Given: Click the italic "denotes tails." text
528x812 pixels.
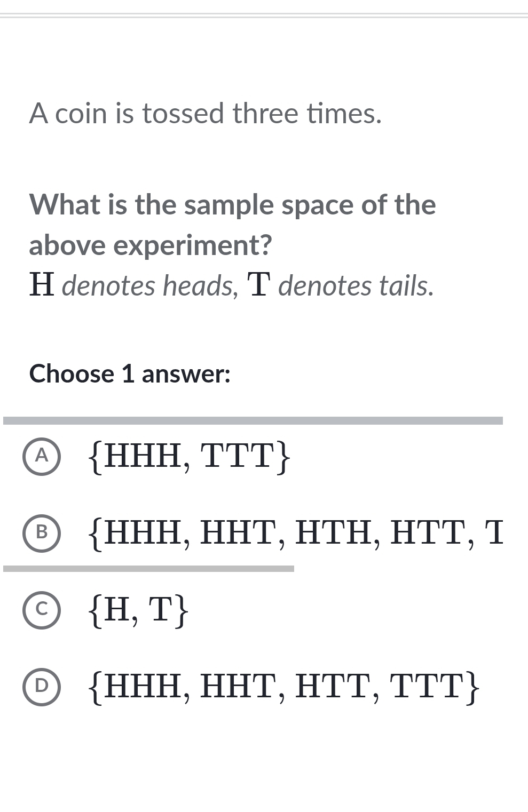Looking at the screenshot, I should [356, 285].
